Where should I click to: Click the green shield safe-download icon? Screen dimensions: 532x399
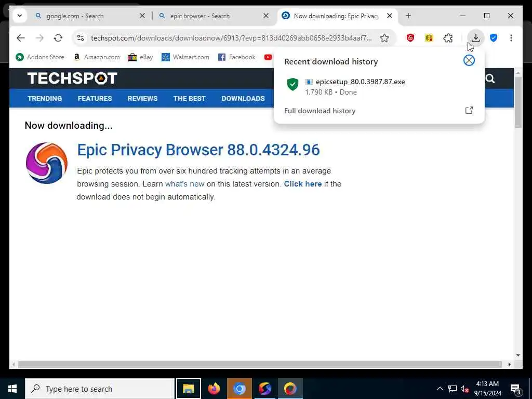click(292, 84)
